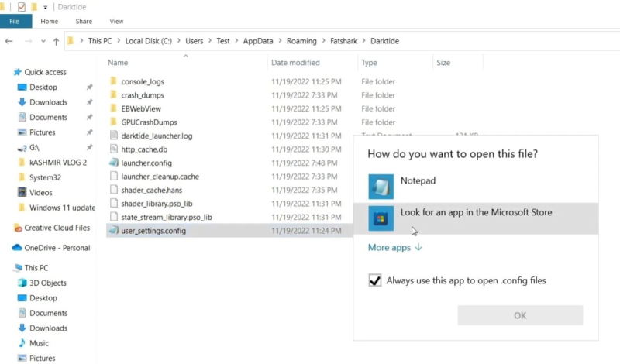Open the File ribbon tab
The width and height of the screenshot is (620, 364).
click(15, 22)
